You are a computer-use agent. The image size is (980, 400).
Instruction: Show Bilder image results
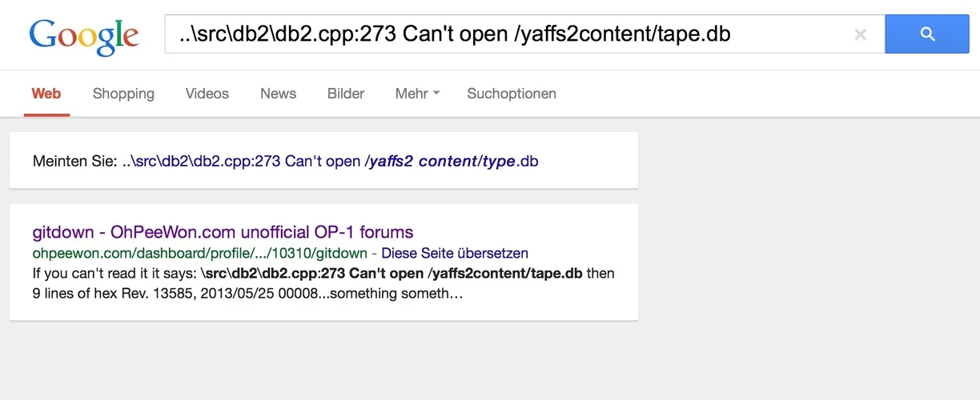[x=346, y=94]
